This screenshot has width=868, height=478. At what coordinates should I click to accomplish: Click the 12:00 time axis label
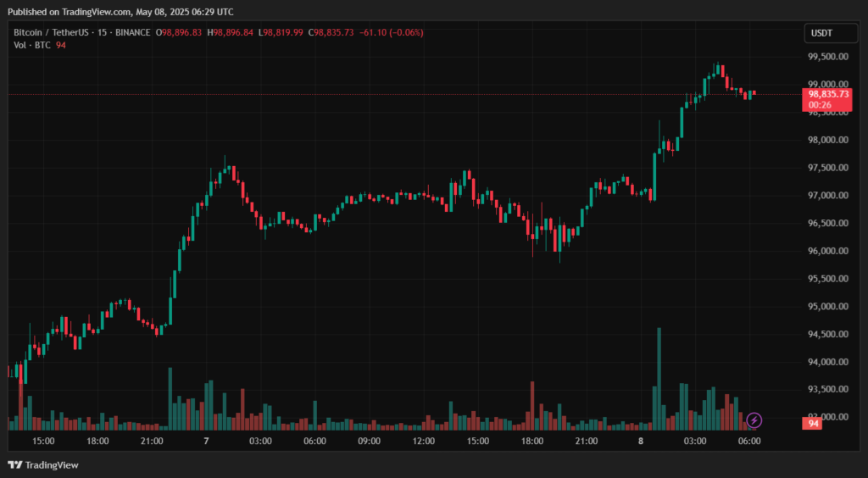(x=423, y=442)
